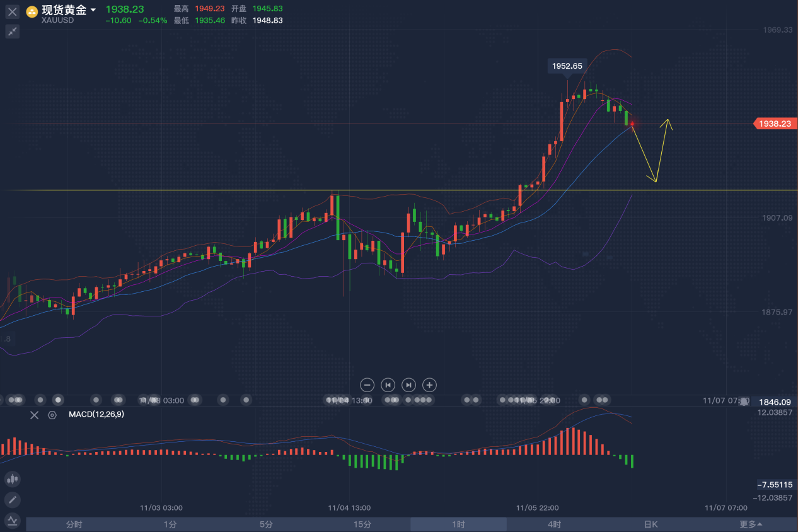798x532 pixels.
Task: Select the candlestick chart type icon
Action: (x=13, y=479)
